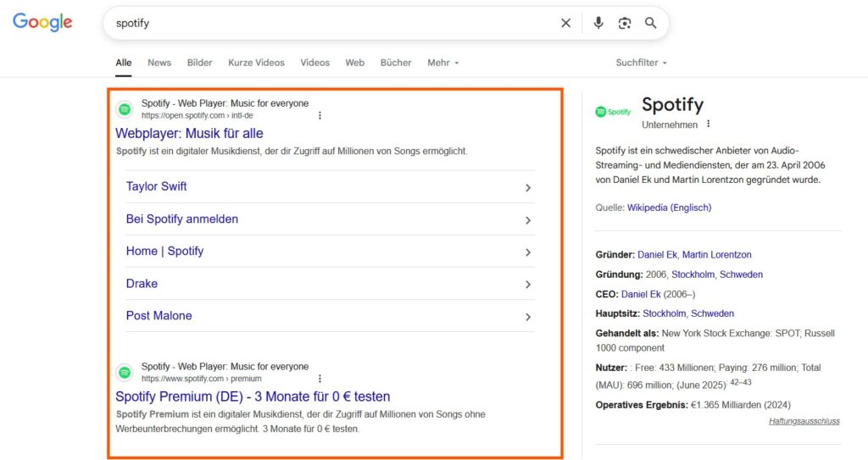The image size is (868, 460).
Task: Open the Webplayer: Musik für alle result
Action: [189, 133]
